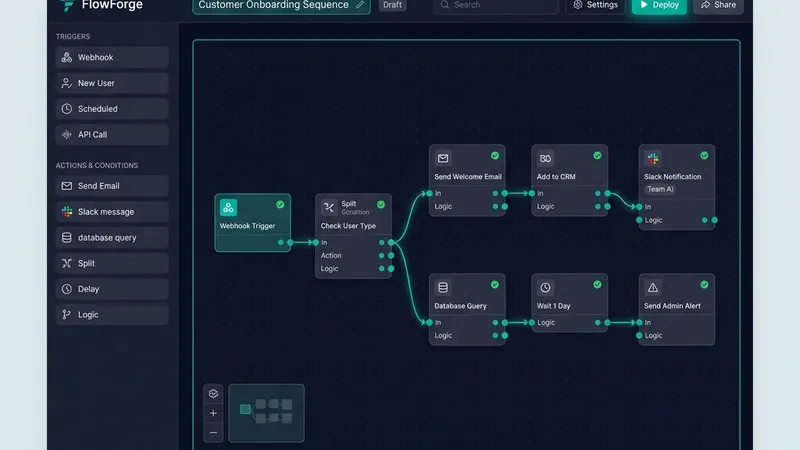Viewport: 800px width, 450px height.
Task: Add a Slack message action
Action: [112, 212]
